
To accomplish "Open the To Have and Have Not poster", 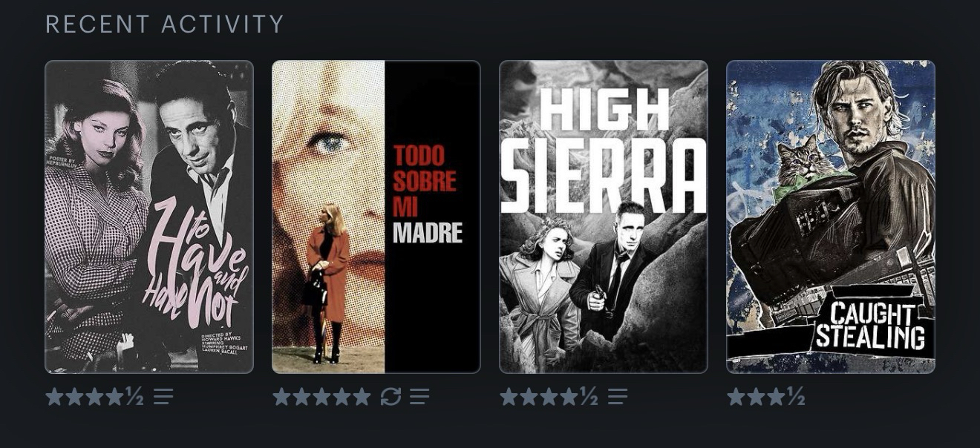I will (x=149, y=217).
